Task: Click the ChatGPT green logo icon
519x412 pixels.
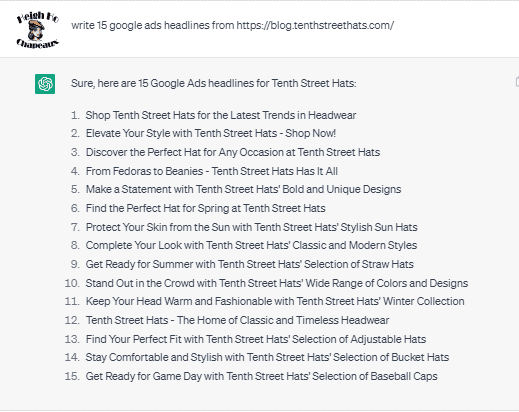Action: [45, 84]
